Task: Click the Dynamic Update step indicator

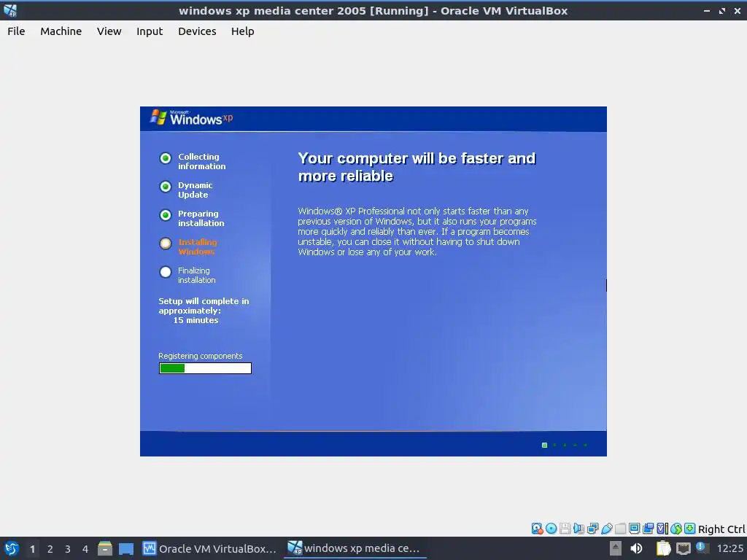Action: click(x=166, y=187)
